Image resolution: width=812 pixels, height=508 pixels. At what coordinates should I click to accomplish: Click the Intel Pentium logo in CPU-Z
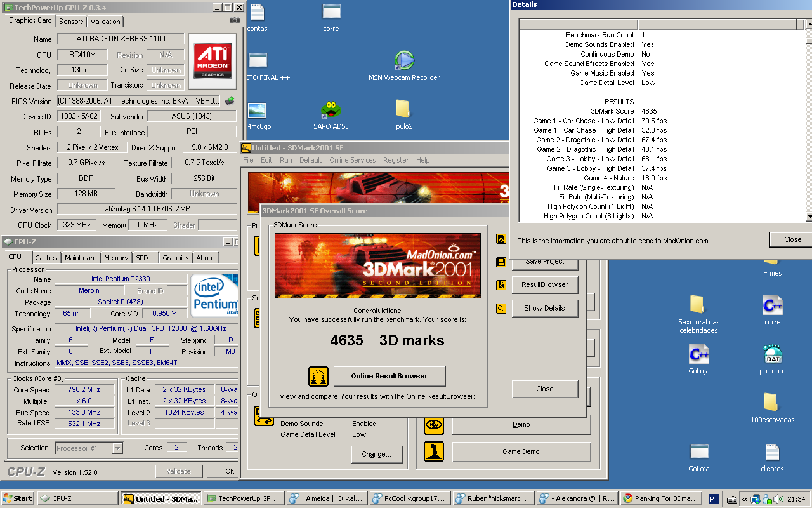pos(216,296)
